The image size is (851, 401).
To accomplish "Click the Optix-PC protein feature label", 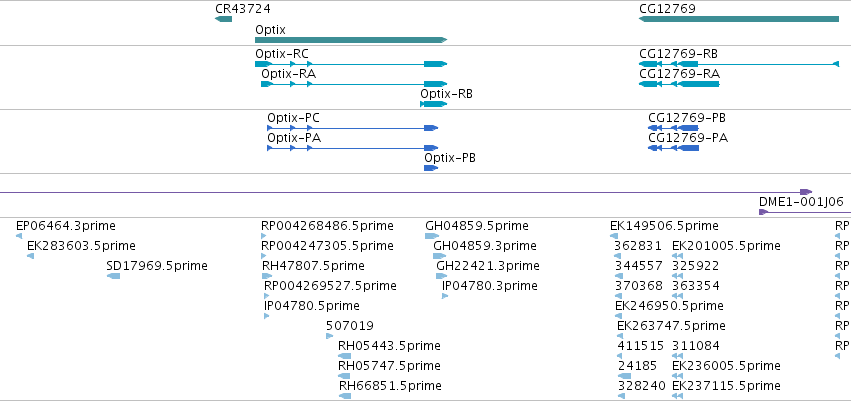I will coord(293,118).
